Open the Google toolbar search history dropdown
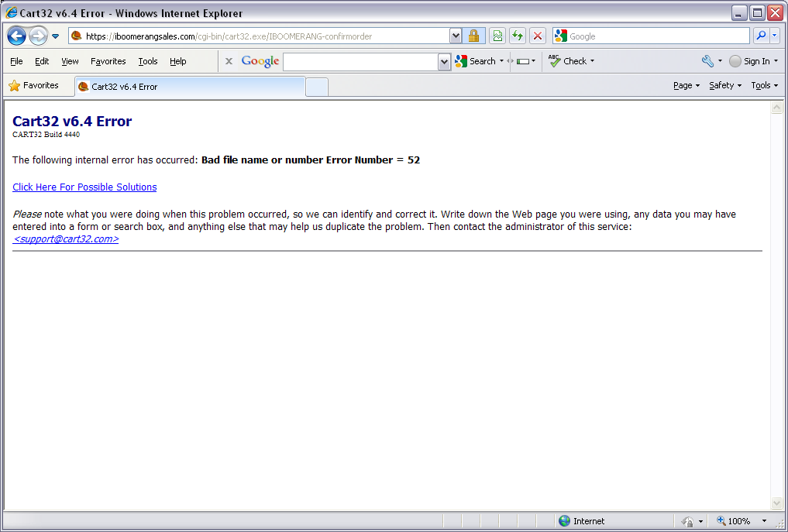Viewport: 788px width, 532px height. click(x=444, y=62)
